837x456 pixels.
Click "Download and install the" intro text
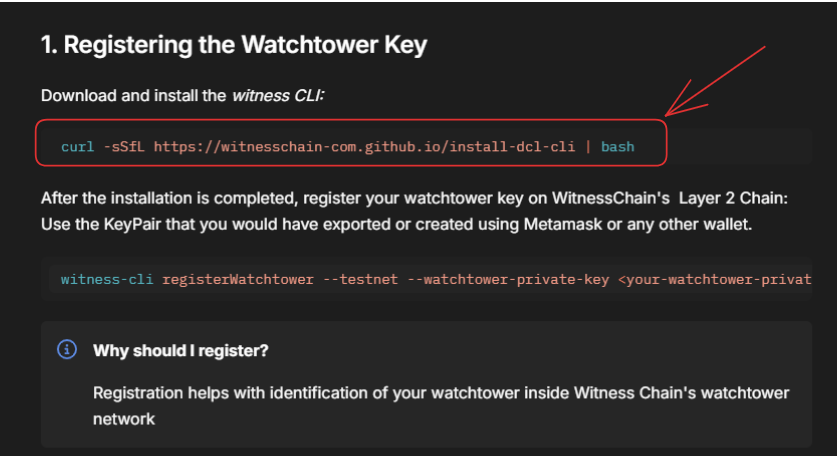(x=133, y=96)
